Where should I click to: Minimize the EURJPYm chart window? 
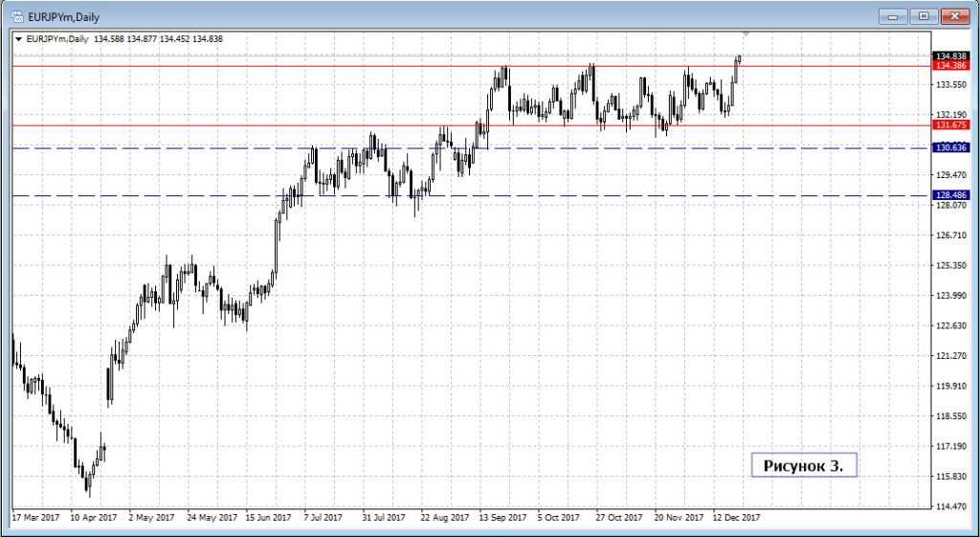coord(894,16)
